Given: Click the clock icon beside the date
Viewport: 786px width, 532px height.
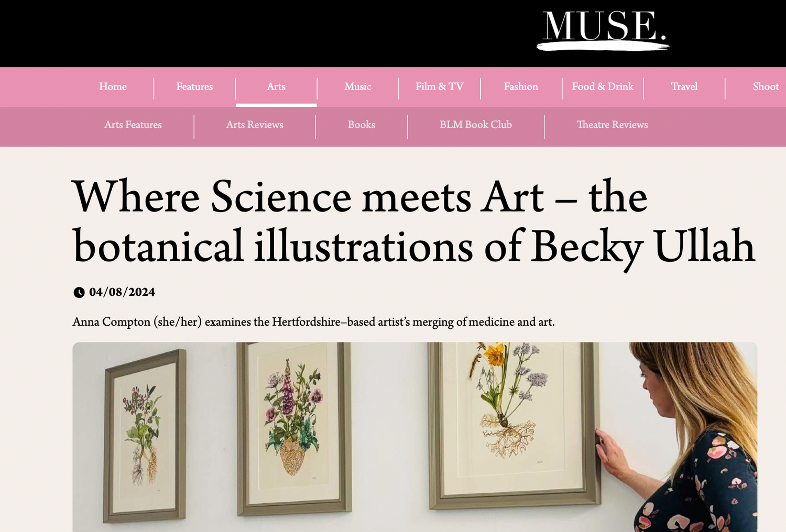Looking at the screenshot, I should (x=79, y=292).
